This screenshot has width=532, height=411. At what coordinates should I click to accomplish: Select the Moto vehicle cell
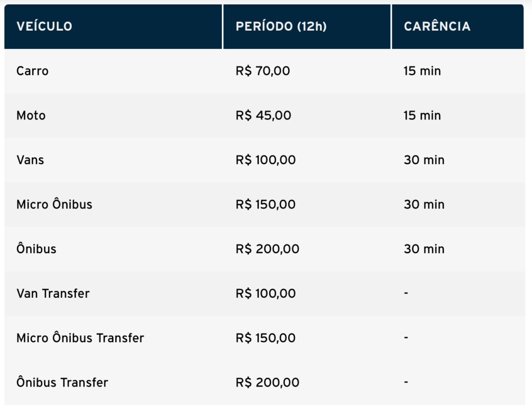point(31,115)
